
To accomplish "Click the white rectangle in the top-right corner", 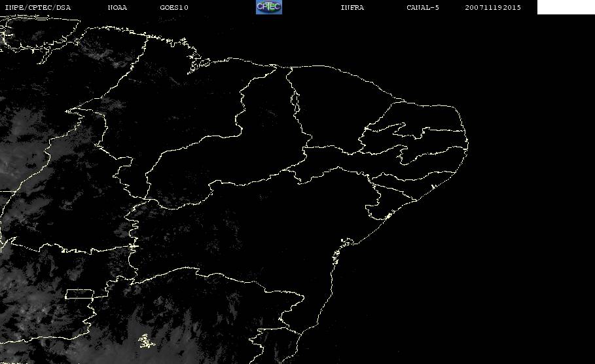I will pyautogui.click(x=566, y=7).
